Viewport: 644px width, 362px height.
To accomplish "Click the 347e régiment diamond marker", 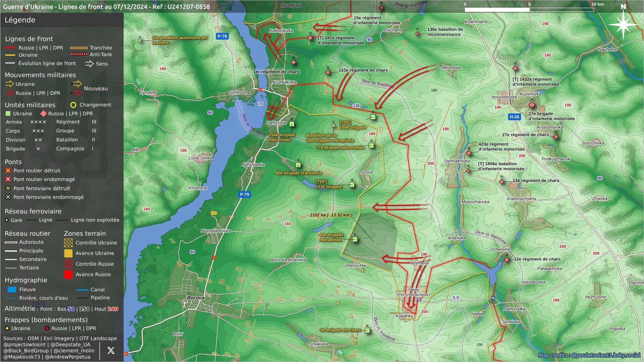I will click(310, 38).
